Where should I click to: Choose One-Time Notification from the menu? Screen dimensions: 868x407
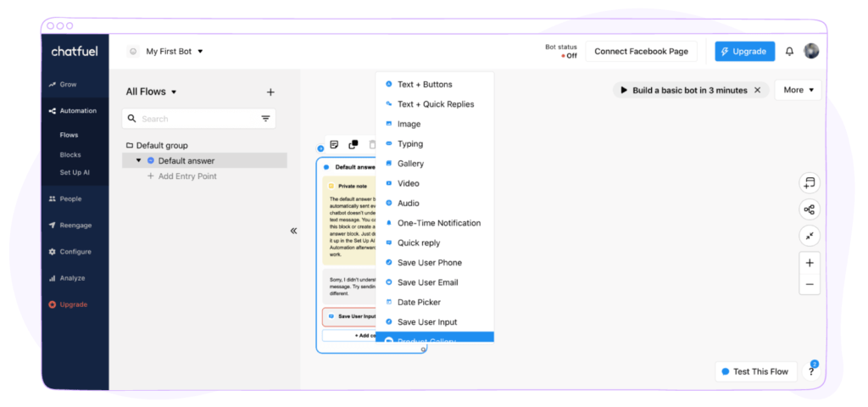click(x=435, y=223)
